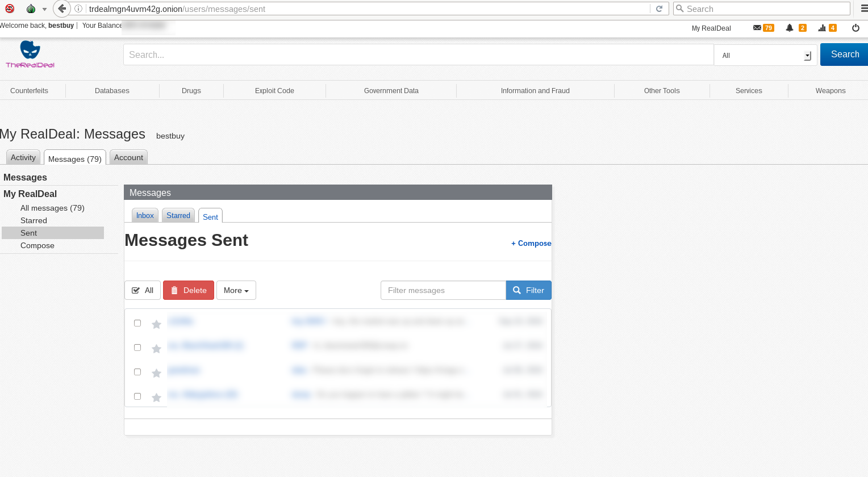Click the Filter messages input field
Image resolution: width=868 pixels, height=477 pixels.
443,290
